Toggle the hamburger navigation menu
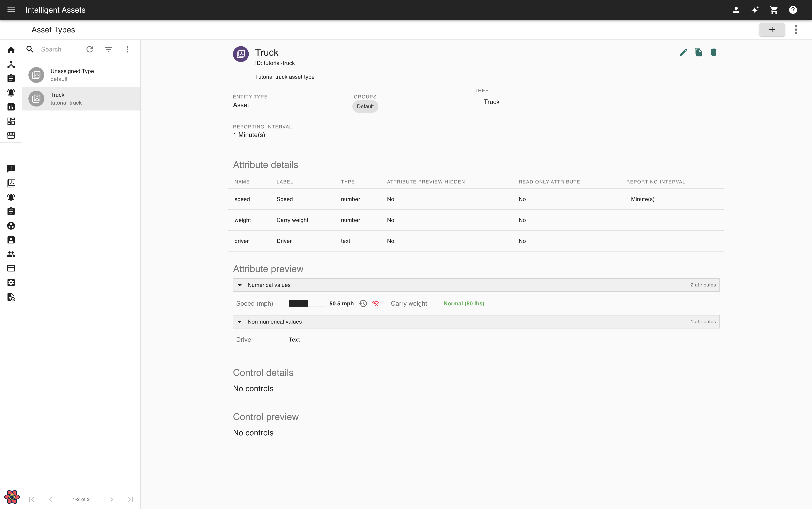The height and width of the screenshot is (509, 812). tap(11, 10)
